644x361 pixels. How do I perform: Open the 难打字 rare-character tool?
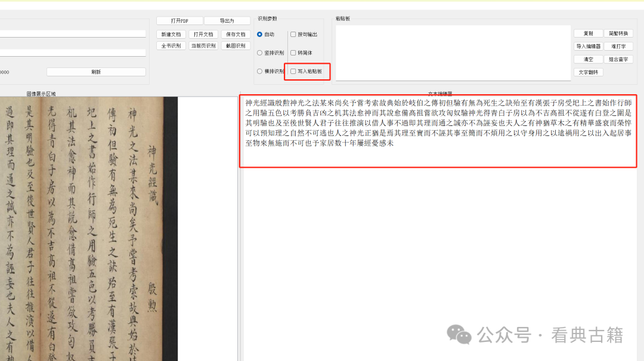click(618, 46)
